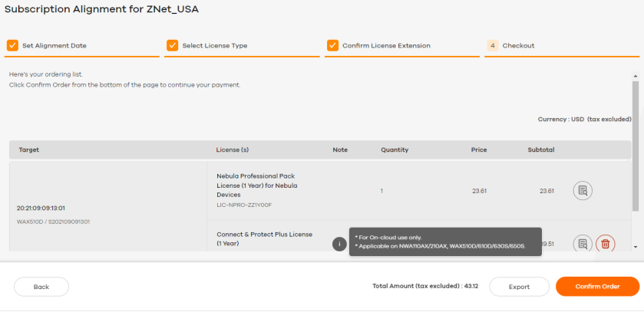Viewport: 644px width, 312px height.
Task: Select the Nebula Professional Pack License name
Action: point(257,186)
